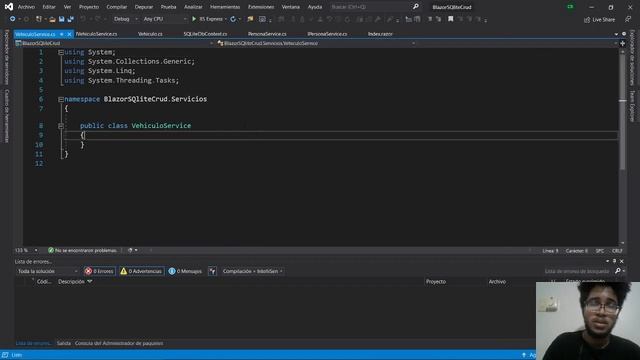Open the document tabs overflow dropdown arrow
The image size is (640, 360).
point(616,34)
